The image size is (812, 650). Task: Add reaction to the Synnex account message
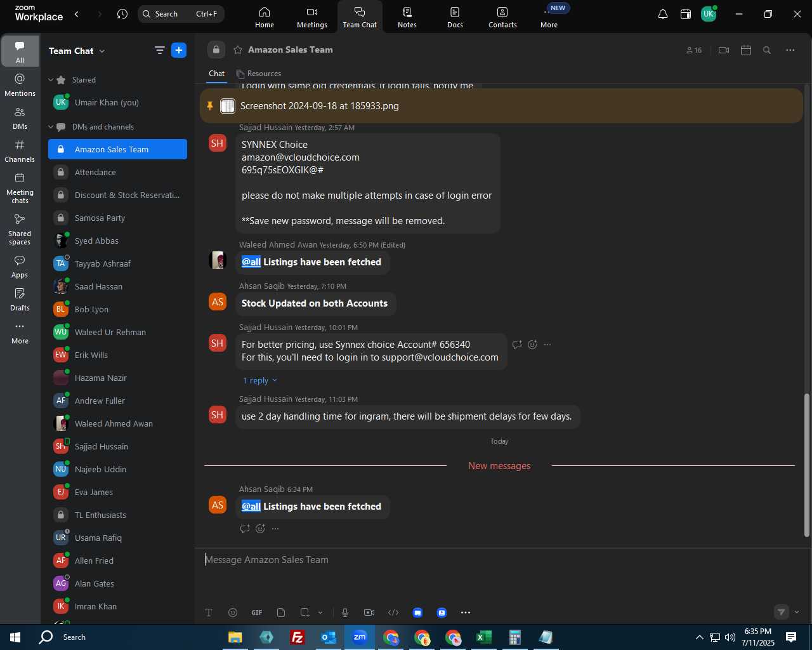[533, 345]
